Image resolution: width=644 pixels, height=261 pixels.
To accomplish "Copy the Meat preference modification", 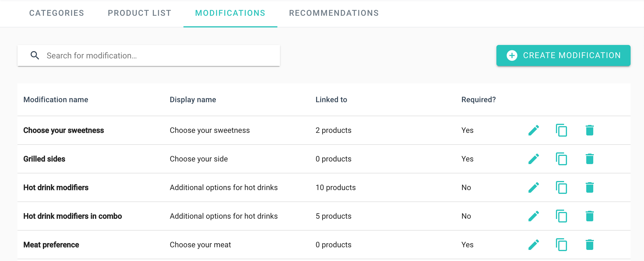I will pyautogui.click(x=561, y=245).
